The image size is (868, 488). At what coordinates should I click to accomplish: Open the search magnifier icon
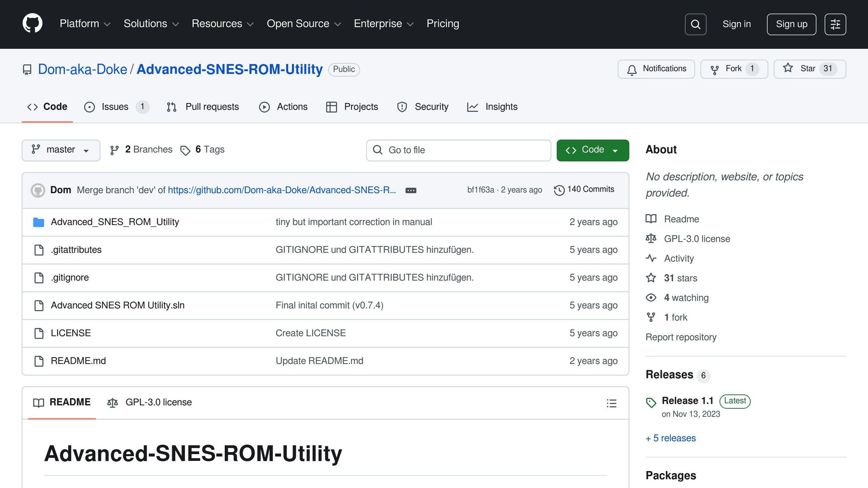coord(696,24)
